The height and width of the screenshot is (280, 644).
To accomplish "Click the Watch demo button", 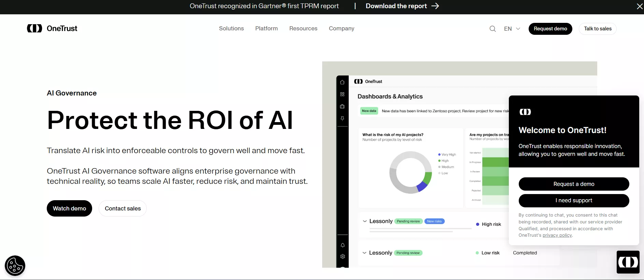I will point(69,208).
